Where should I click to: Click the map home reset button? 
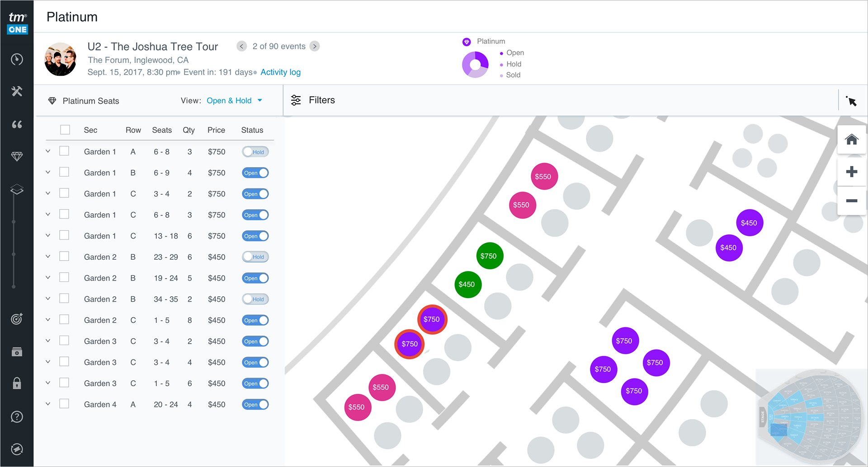852,140
